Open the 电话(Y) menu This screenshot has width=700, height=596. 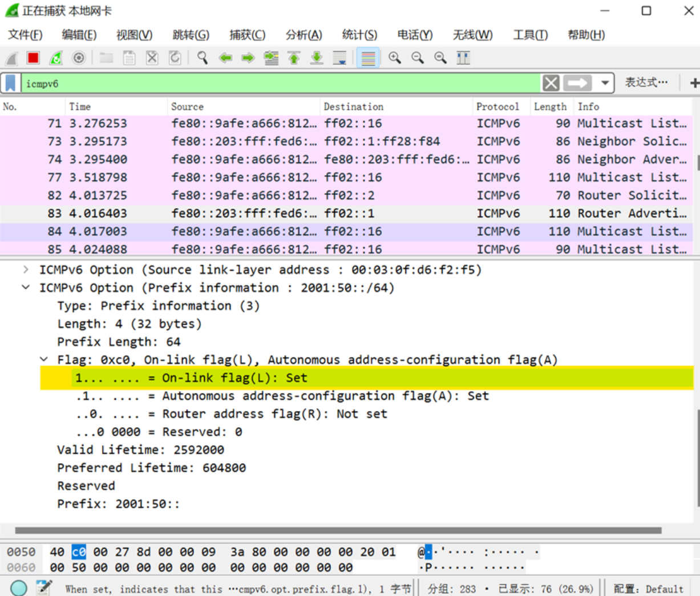tap(415, 35)
